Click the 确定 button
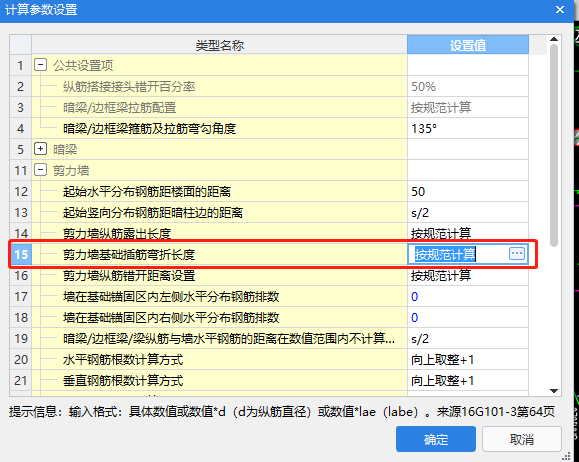 (436, 439)
